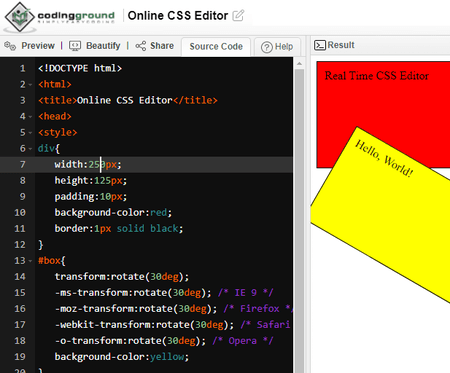
Task: Switch to the Source Code tab
Action: point(216,46)
